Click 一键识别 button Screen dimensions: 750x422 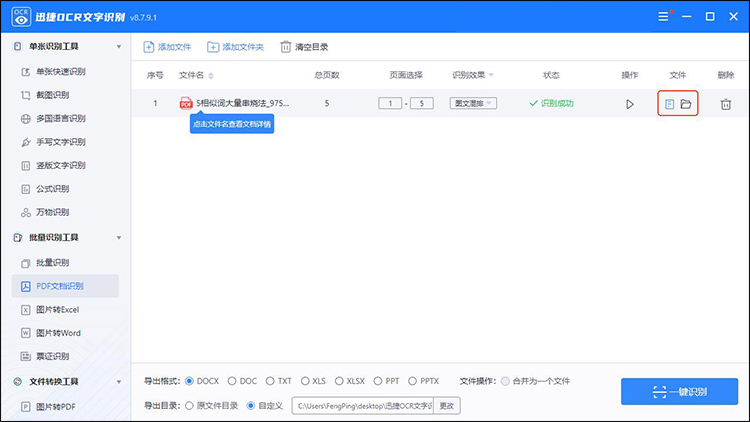(x=679, y=391)
